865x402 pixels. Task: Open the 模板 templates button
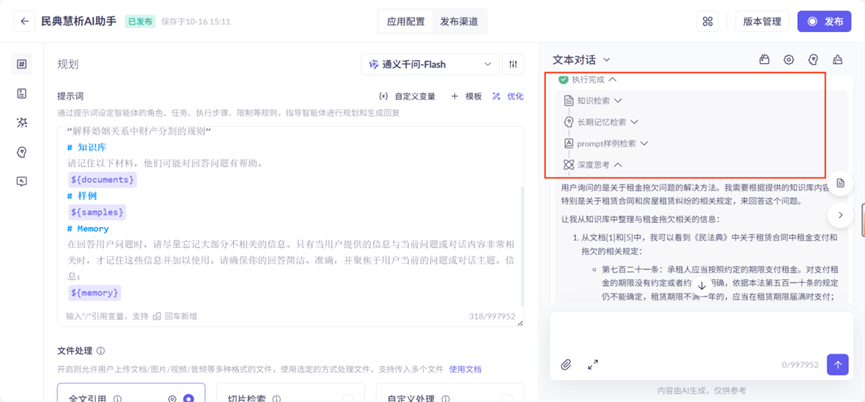pyautogui.click(x=466, y=96)
